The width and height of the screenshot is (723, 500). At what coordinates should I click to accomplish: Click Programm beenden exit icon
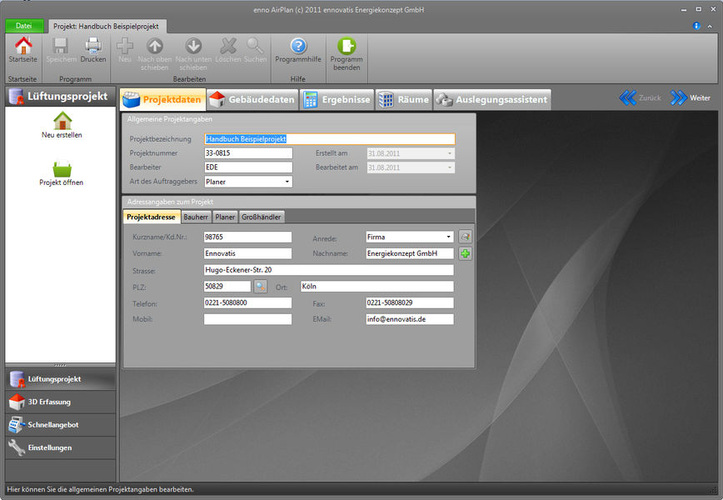tap(347, 46)
